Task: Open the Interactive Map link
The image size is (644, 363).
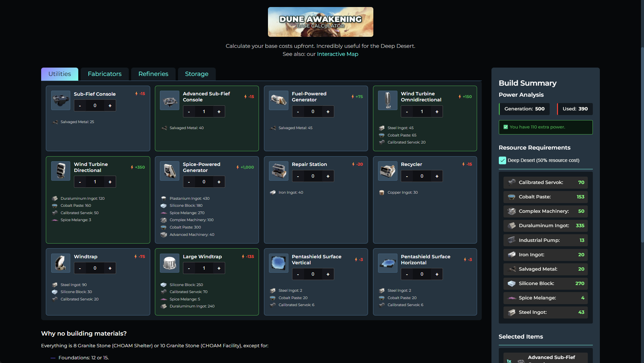Action: [338, 54]
